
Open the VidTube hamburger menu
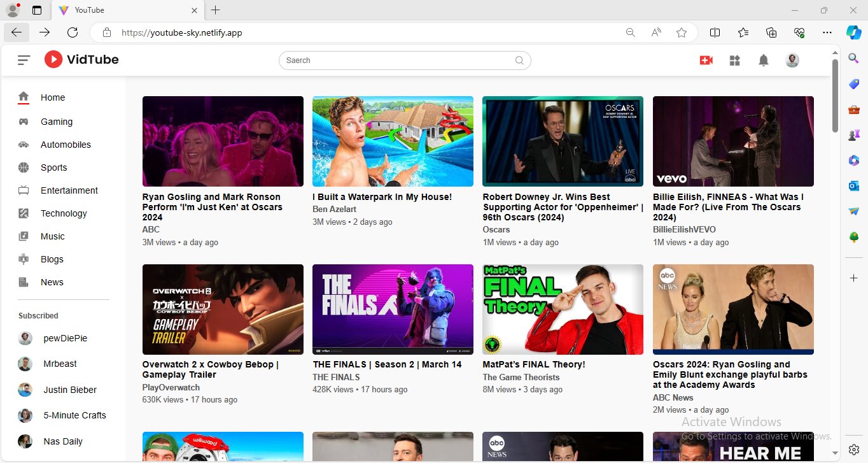coord(24,60)
